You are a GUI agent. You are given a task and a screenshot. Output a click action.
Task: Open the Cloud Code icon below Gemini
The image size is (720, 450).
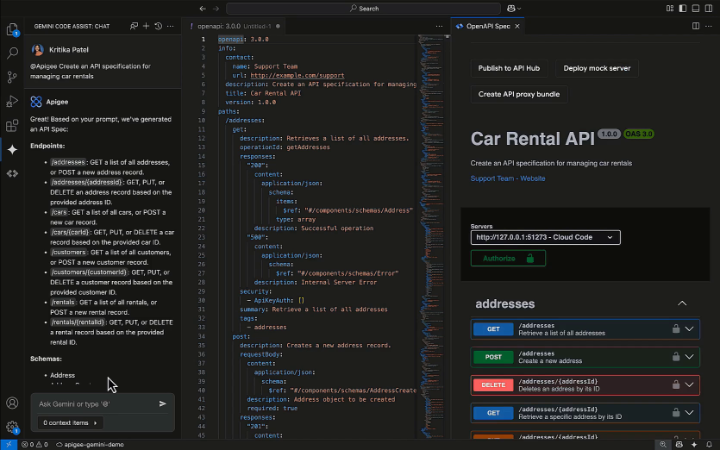(x=12, y=174)
